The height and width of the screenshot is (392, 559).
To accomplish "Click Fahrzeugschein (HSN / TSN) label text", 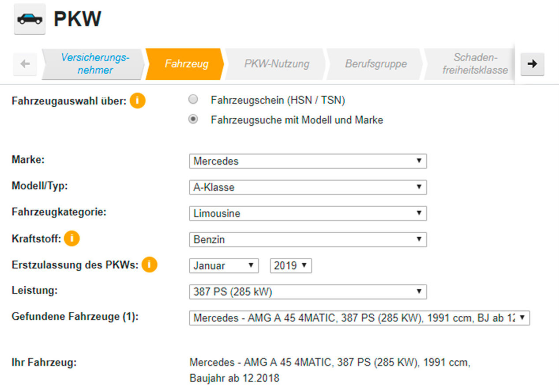I will tap(278, 100).
